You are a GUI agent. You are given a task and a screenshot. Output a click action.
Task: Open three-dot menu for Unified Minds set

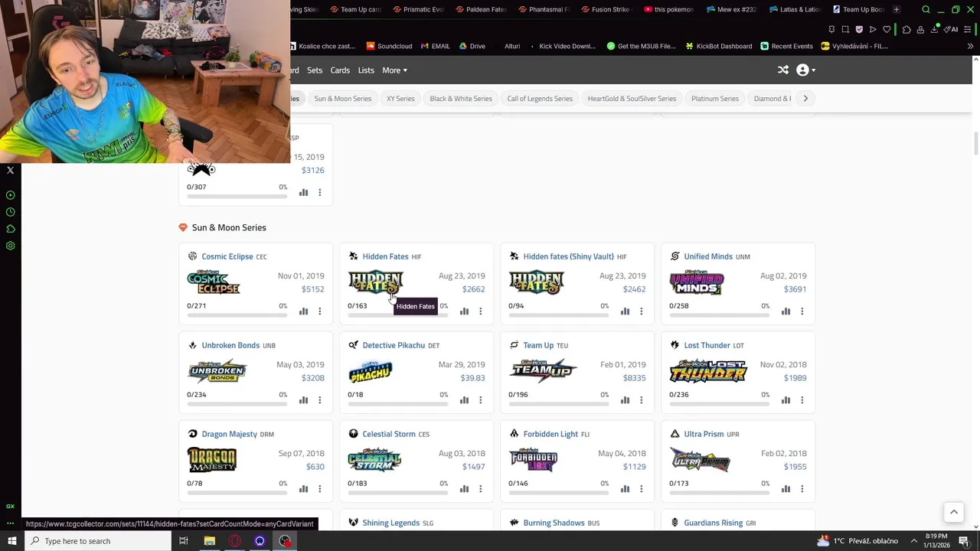[x=802, y=311]
